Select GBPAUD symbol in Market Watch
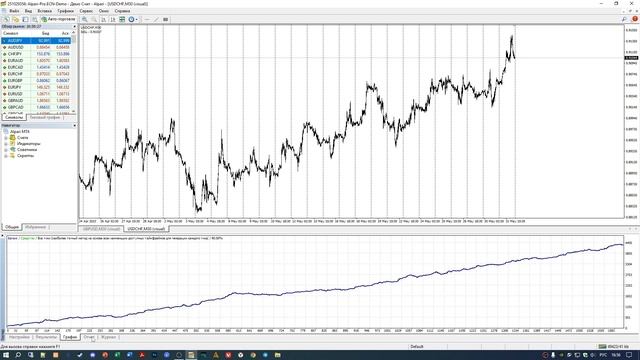 click(16, 100)
